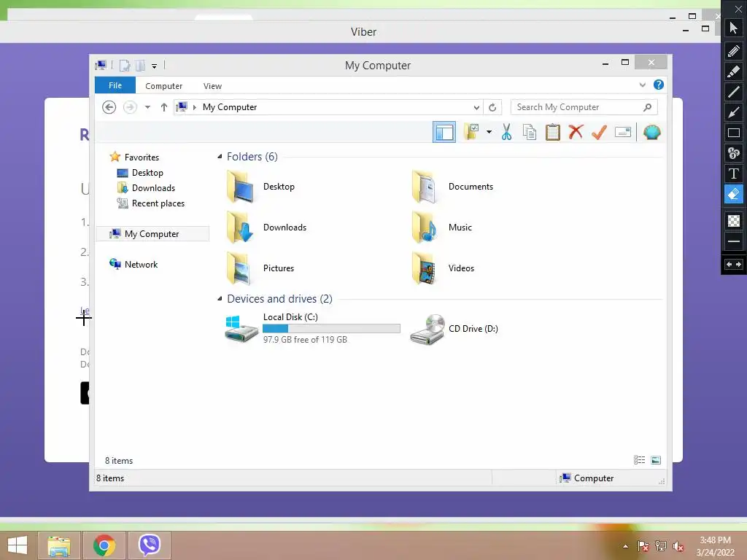Select the straight line drawing tool
747x560 pixels.
tap(734, 91)
